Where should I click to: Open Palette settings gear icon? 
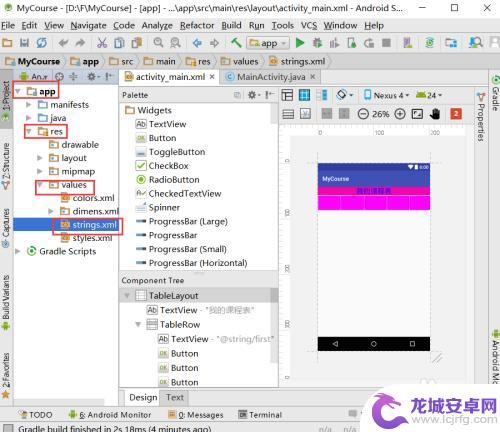[x=252, y=95]
